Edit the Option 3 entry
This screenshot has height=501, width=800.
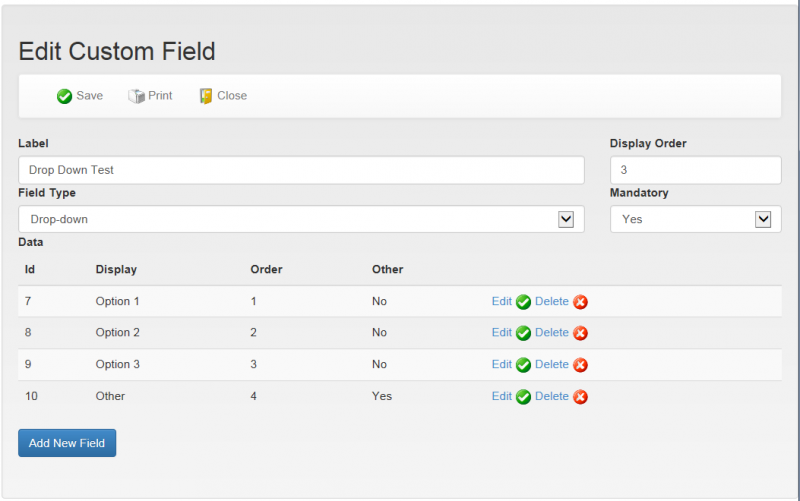[502, 364]
